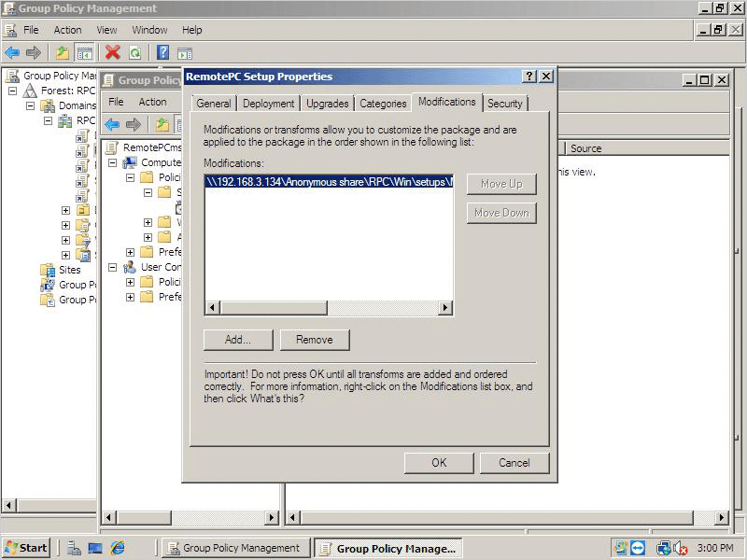The image size is (747, 560).
Task: Switch to the Deployment tab
Action: (x=268, y=104)
